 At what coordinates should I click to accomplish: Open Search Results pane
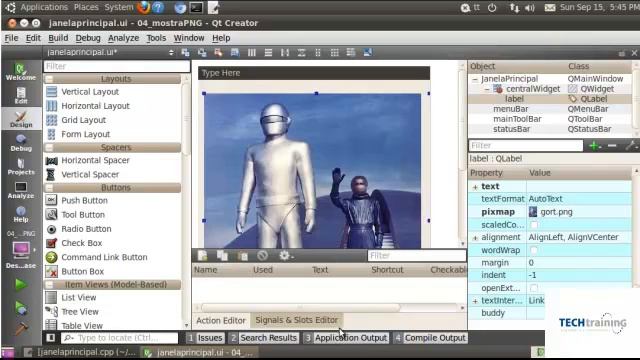(264, 338)
